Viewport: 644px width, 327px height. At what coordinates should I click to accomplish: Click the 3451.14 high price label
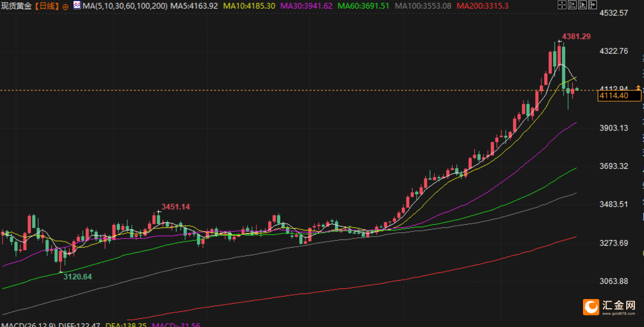175,206
